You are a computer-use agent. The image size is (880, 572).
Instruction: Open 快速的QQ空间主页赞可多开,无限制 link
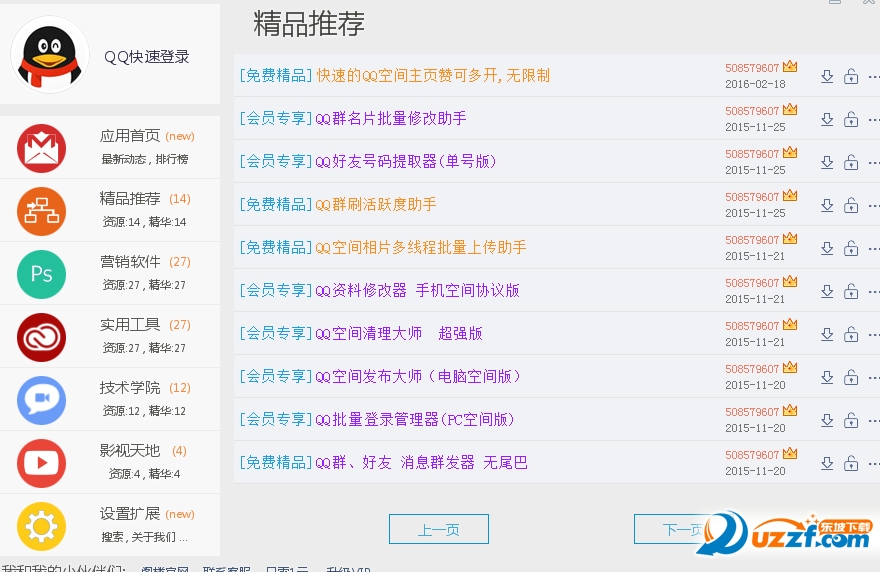coord(433,75)
